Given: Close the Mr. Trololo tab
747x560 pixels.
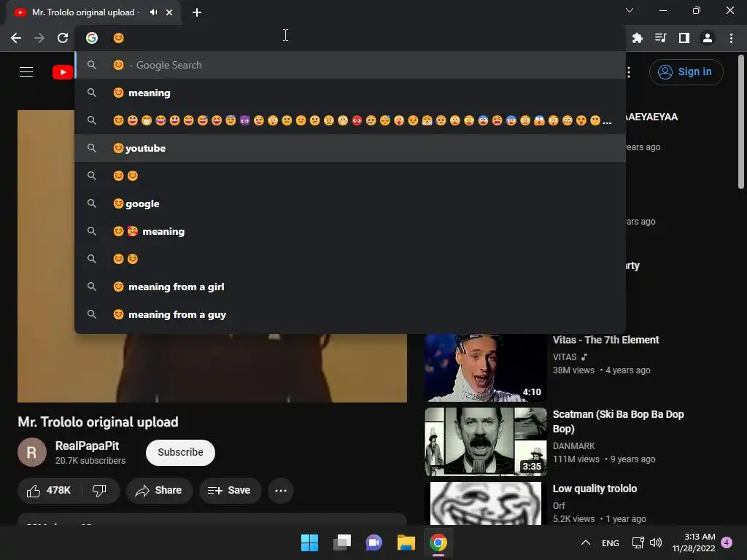Looking at the screenshot, I should (169, 12).
